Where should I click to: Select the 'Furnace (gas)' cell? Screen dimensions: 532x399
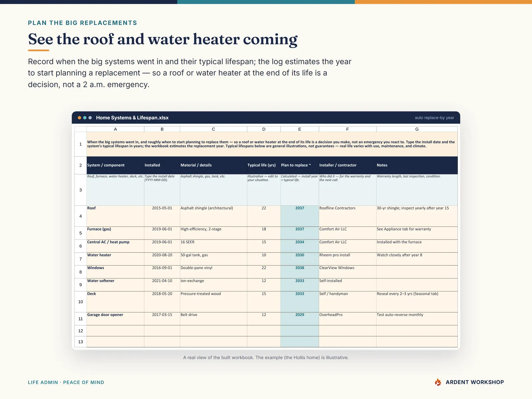pyautogui.click(x=115, y=233)
